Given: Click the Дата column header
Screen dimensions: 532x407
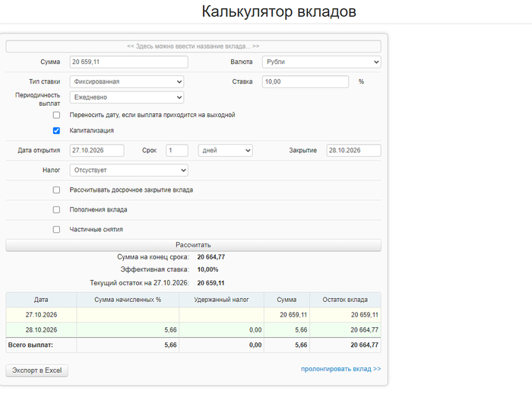Looking at the screenshot, I should click(x=41, y=300).
